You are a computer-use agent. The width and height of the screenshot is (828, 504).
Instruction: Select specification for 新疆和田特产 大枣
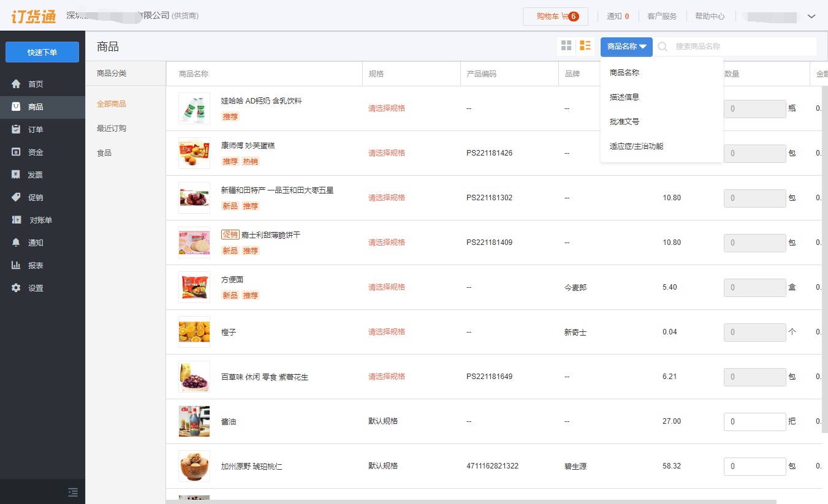[x=387, y=198]
